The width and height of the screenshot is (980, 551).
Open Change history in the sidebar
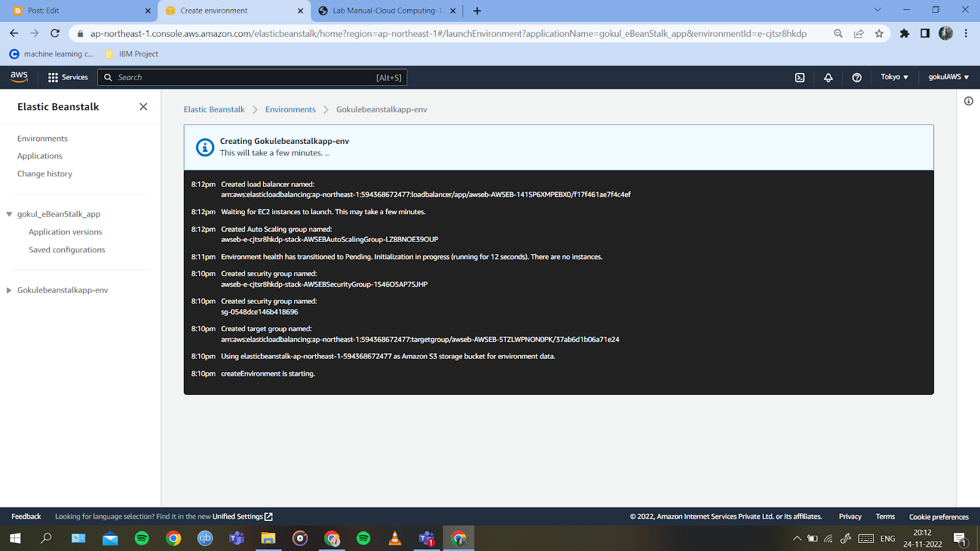click(45, 174)
